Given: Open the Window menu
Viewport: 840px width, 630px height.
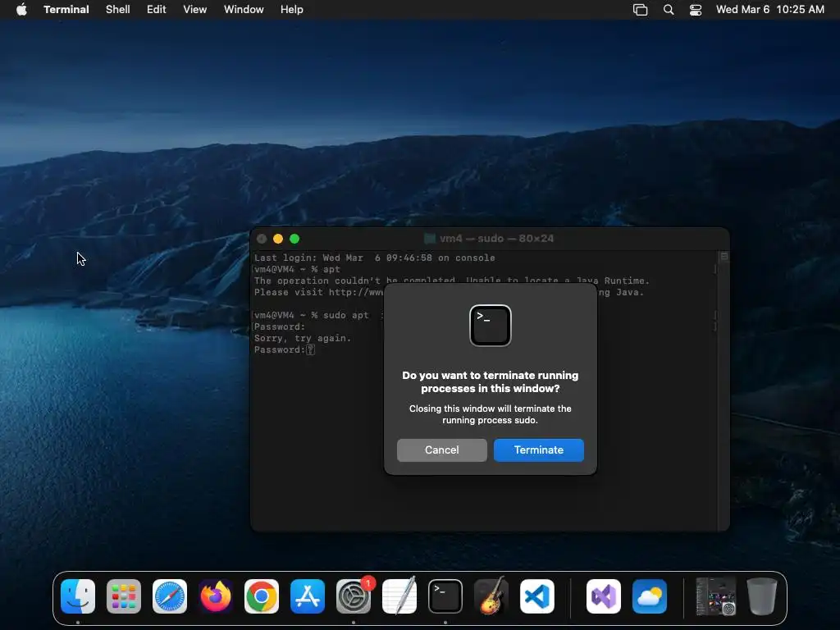Looking at the screenshot, I should 244,9.
